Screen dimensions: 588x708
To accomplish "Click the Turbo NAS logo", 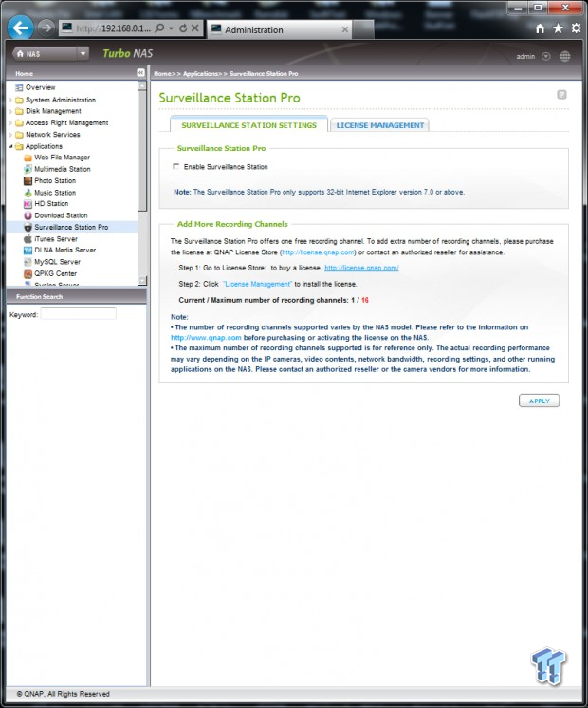I will click(128, 54).
